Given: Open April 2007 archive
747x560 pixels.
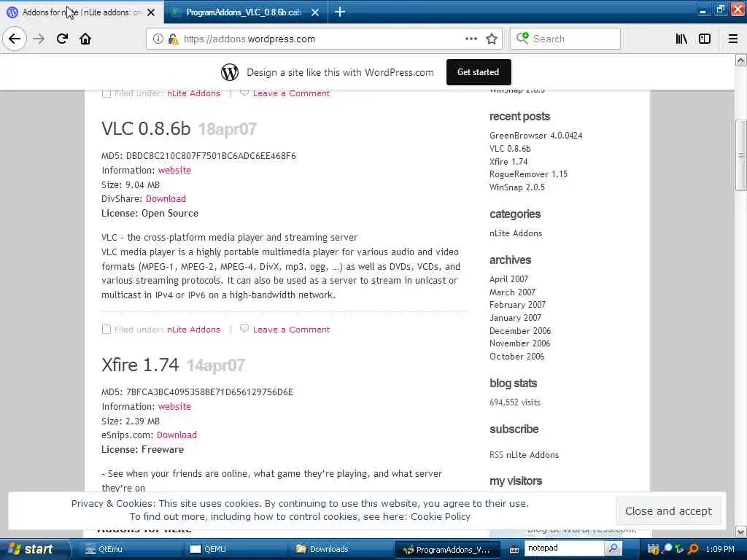Looking at the screenshot, I should coord(508,279).
